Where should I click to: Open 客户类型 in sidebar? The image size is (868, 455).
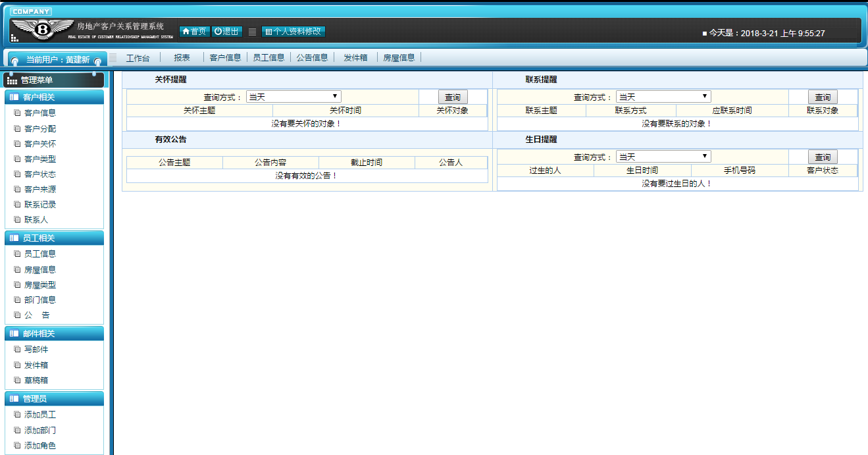[40, 159]
